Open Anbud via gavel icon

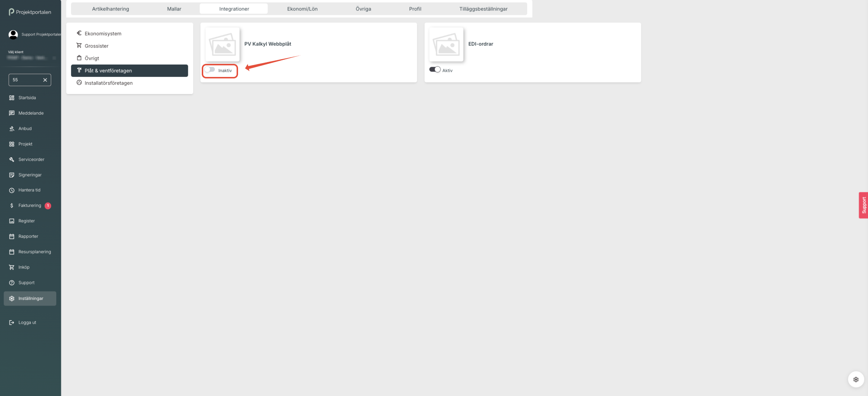12,128
